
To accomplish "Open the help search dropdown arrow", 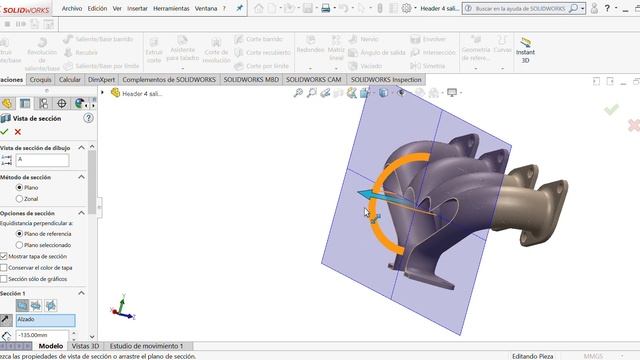I will 582,8.
